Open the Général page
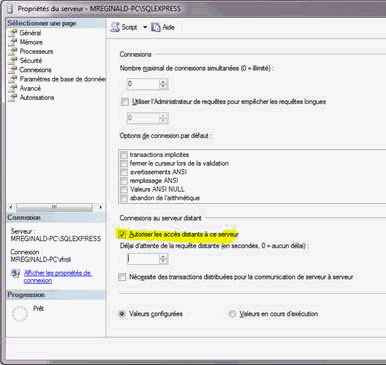386x365 pixels. 30,33
